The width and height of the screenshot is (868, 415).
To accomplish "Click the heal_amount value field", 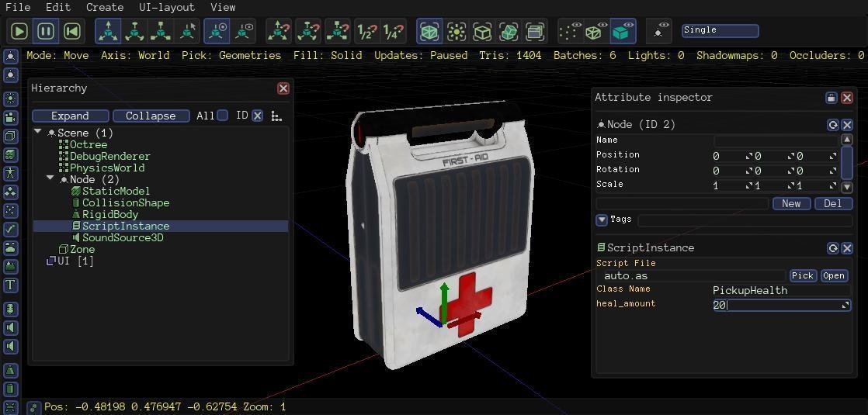I will [776, 306].
